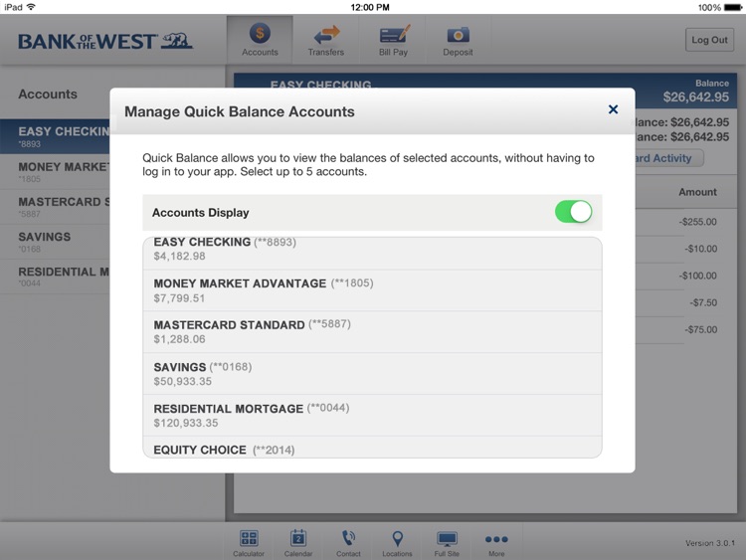746x560 pixels.
Task: Click the -$10.00 amount entry
Action: pyautogui.click(x=701, y=249)
